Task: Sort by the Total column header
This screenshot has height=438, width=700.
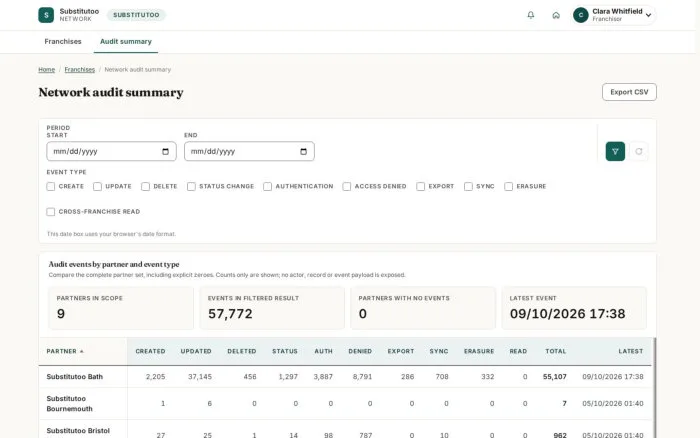Action: coord(556,351)
